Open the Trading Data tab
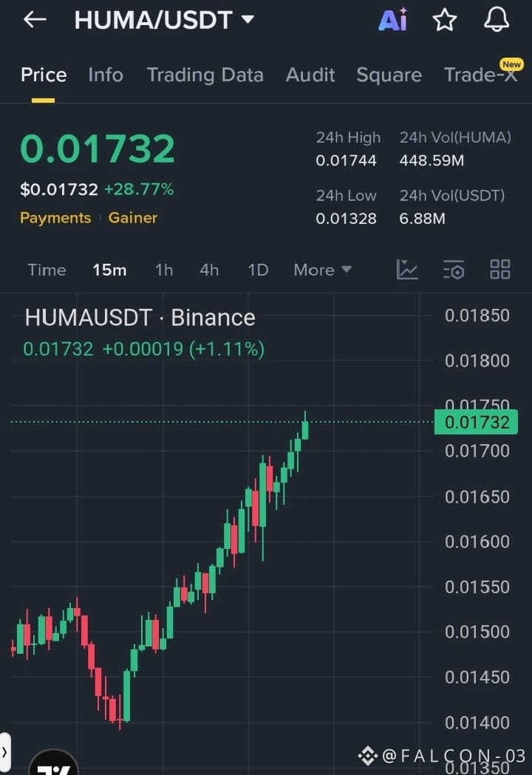 (x=205, y=75)
